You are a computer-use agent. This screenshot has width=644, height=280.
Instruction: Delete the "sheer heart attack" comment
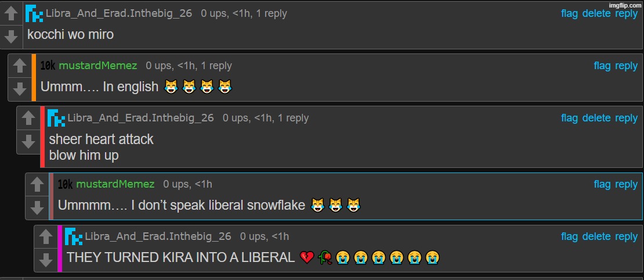click(x=596, y=118)
